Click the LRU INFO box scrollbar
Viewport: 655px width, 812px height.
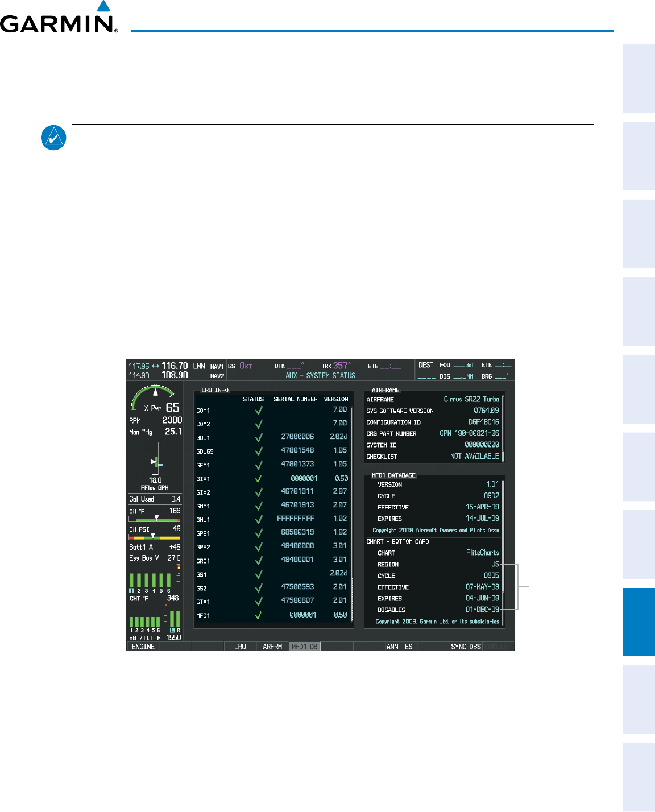pyautogui.click(x=352, y=514)
